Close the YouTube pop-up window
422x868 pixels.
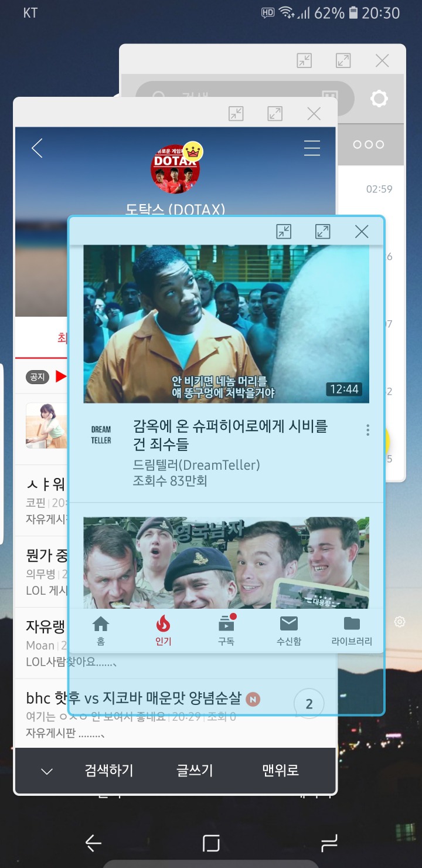click(x=362, y=232)
